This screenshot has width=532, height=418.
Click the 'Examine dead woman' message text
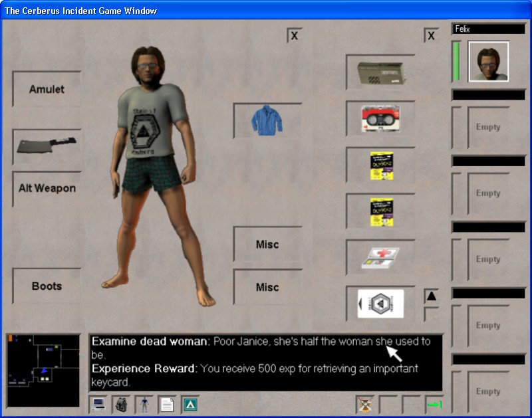(261, 348)
